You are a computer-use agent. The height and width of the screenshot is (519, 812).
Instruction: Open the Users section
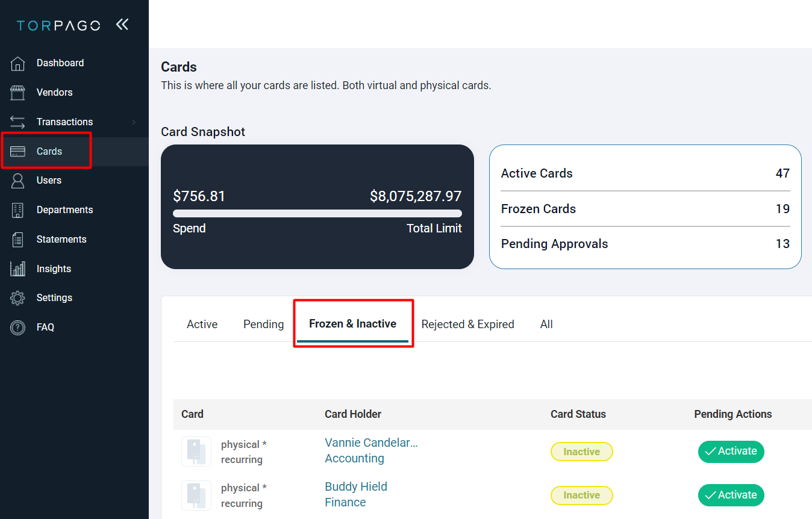50,180
